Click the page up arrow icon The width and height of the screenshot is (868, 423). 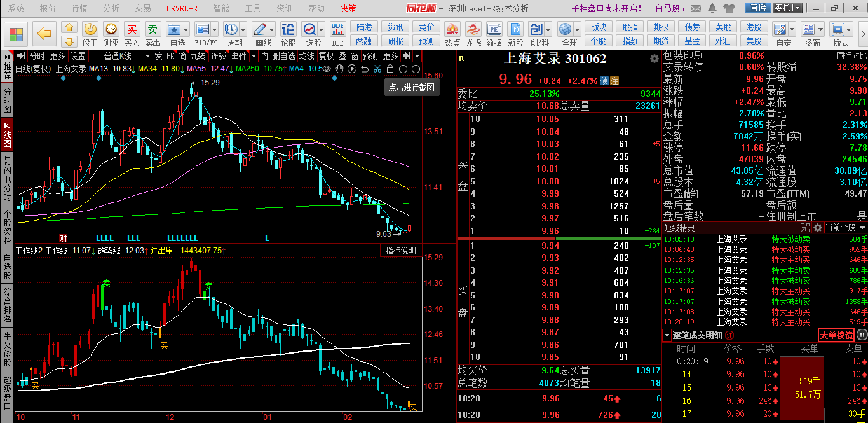point(70,27)
